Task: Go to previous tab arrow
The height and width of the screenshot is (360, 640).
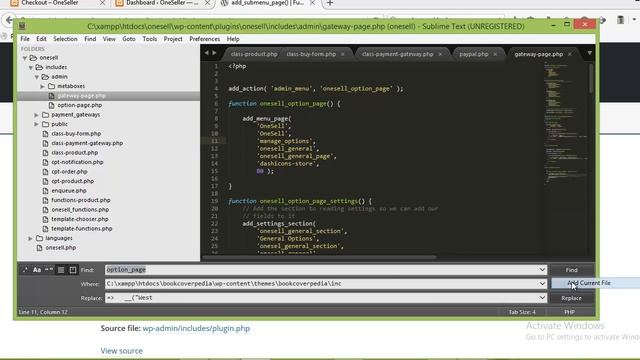Action: (x=207, y=53)
